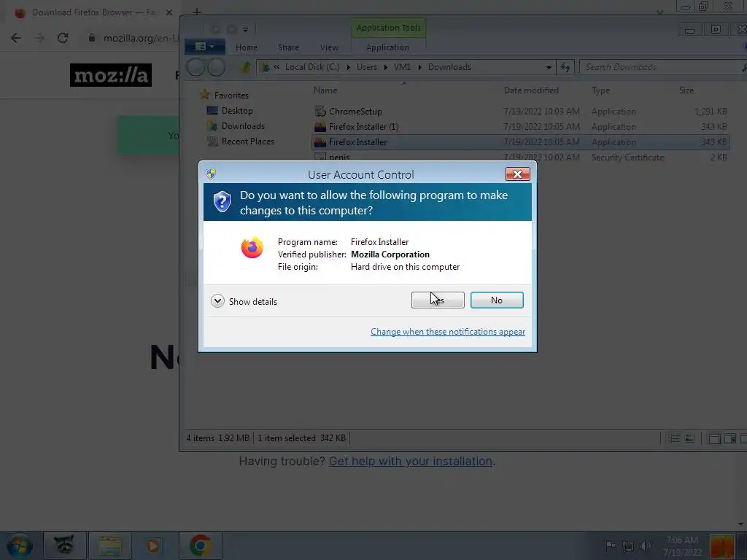Select VM1 in the address path

tap(402, 67)
